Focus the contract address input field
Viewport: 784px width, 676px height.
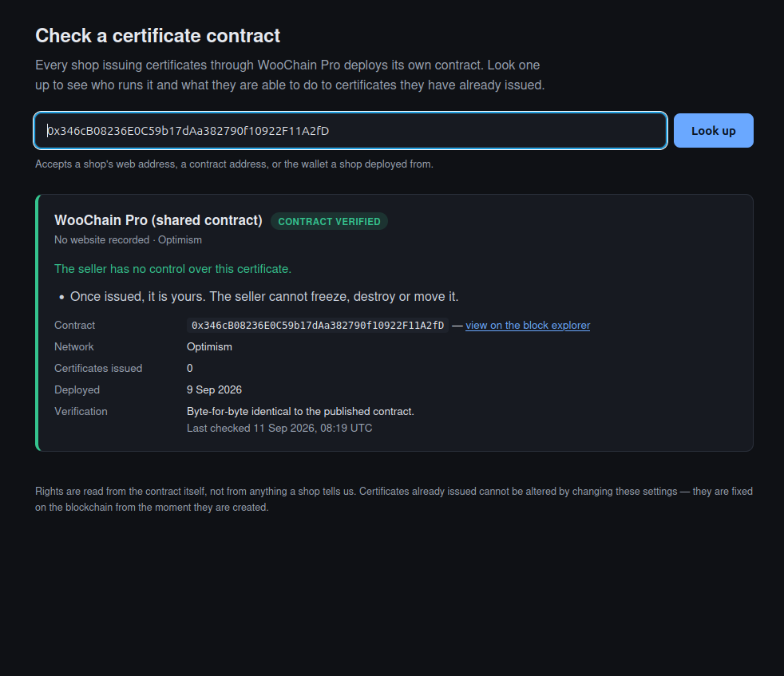(350, 131)
